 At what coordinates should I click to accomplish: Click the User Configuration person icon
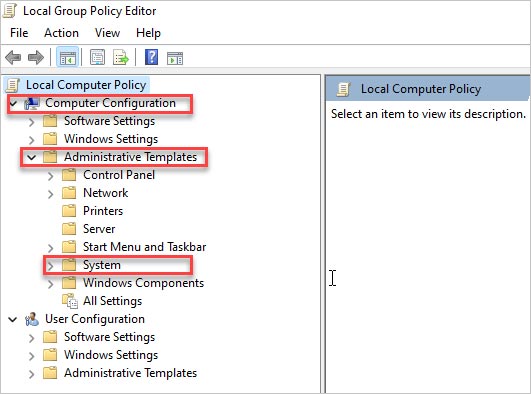pos(32,319)
